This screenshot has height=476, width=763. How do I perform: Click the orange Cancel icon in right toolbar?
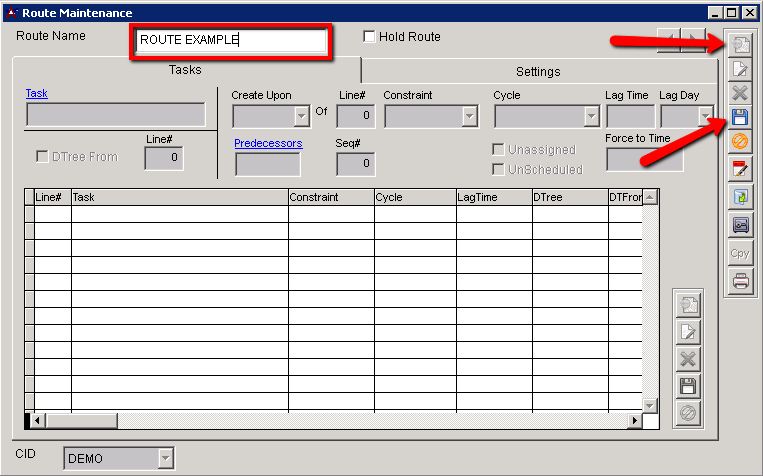740,142
